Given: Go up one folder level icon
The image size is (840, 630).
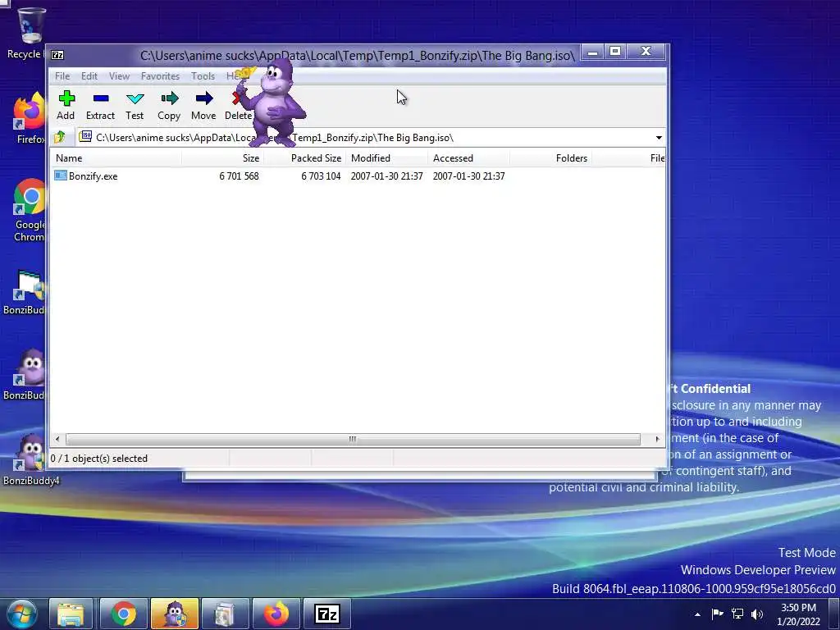Looking at the screenshot, I should point(59,138).
